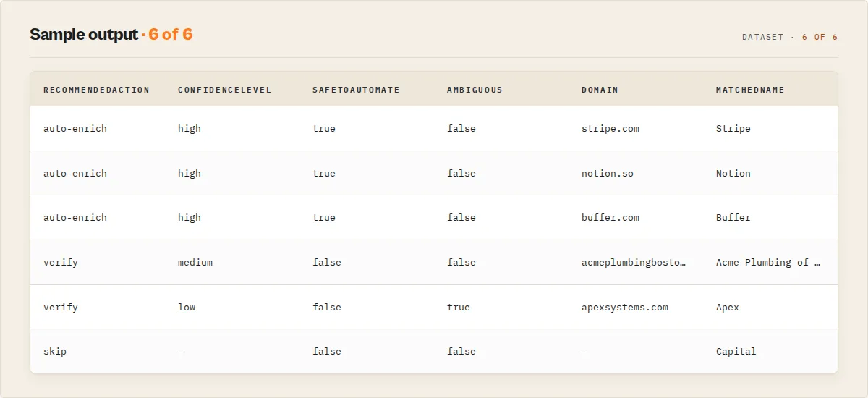The width and height of the screenshot is (868, 398).
Task: Select the matched name 'Capital'
Action: 736,351
